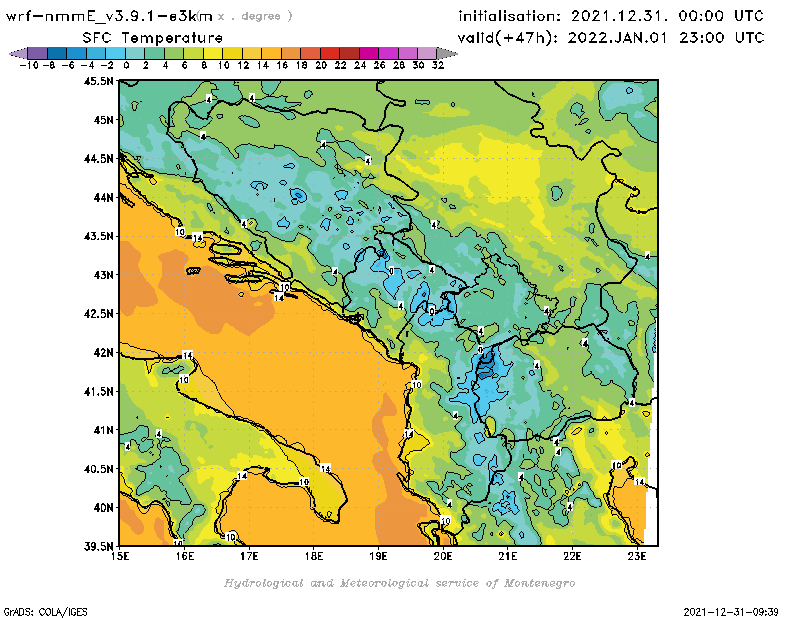Click the -6 label under the color bar
This screenshot has width=800, height=618.
pos(68,66)
